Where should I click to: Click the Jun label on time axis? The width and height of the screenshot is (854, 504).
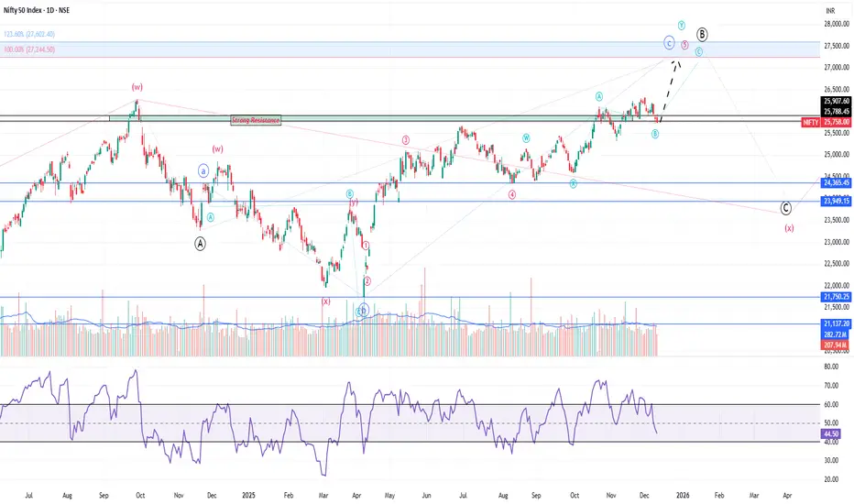[x=426, y=495]
